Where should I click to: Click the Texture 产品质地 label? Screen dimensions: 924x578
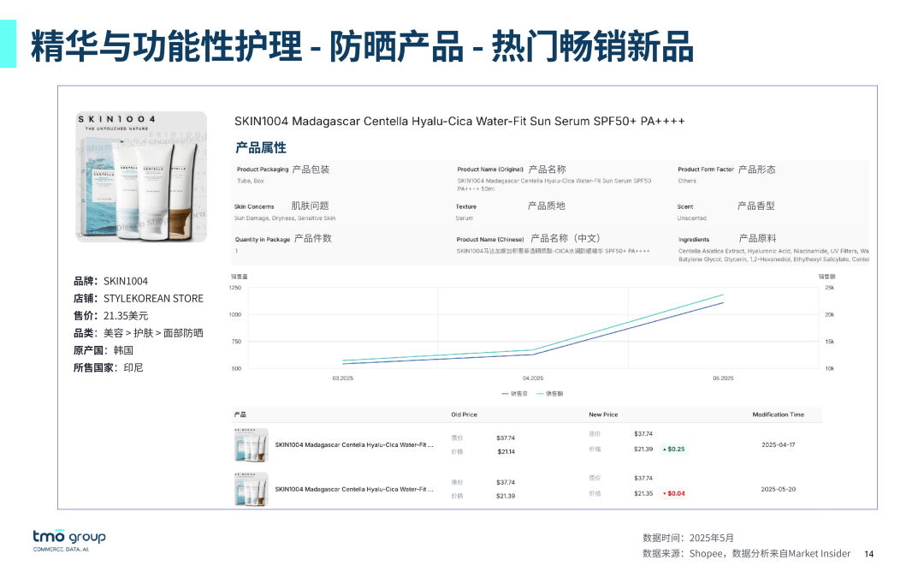(x=510, y=206)
